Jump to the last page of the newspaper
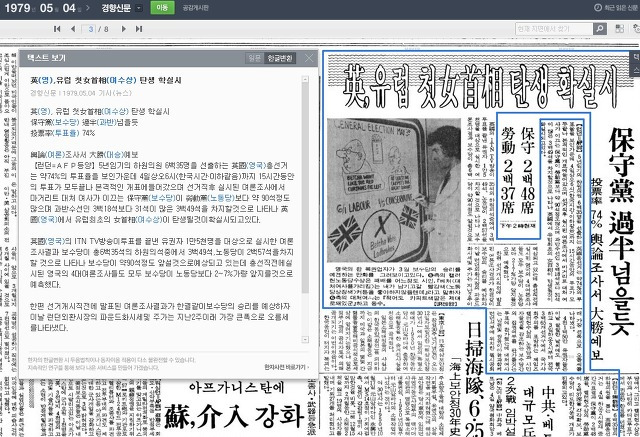Screen dimensions: 640x437 [x=139, y=29]
